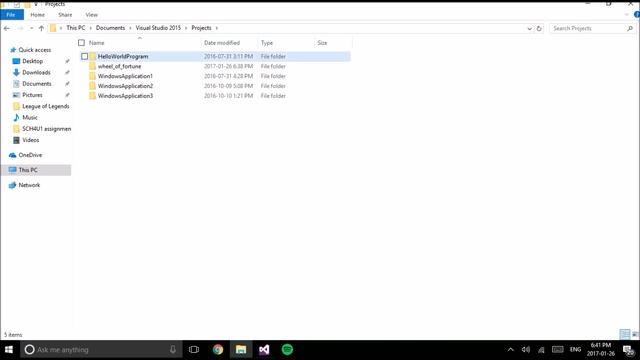Open Network in navigation pane
This screenshot has height=360, width=640.
29,185
